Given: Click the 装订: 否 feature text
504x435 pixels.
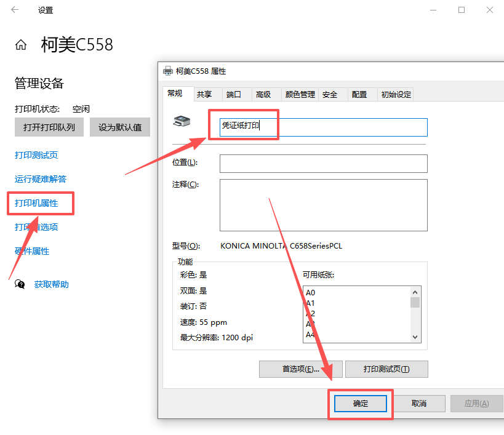Looking at the screenshot, I should click(x=193, y=306).
